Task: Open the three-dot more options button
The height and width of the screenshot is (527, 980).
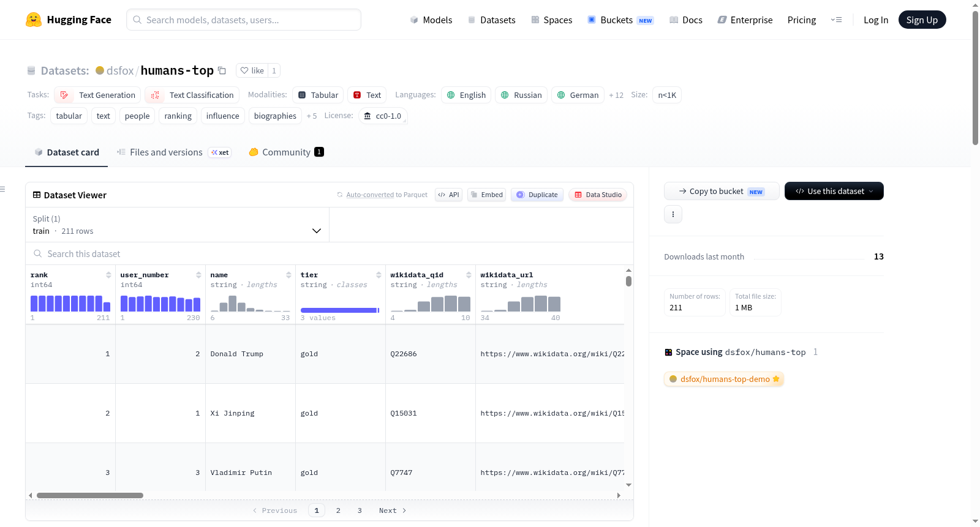Action: click(x=673, y=214)
